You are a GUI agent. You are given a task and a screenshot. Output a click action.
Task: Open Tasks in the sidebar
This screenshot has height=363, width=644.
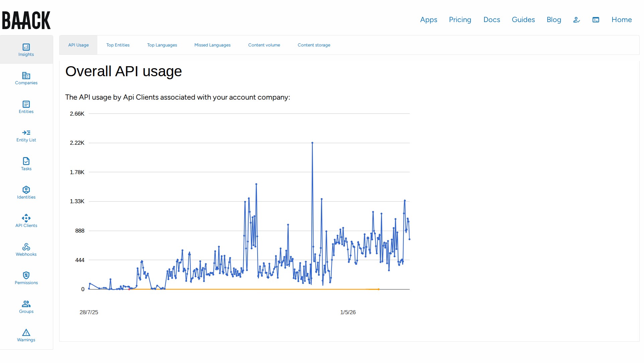click(26, 164)
